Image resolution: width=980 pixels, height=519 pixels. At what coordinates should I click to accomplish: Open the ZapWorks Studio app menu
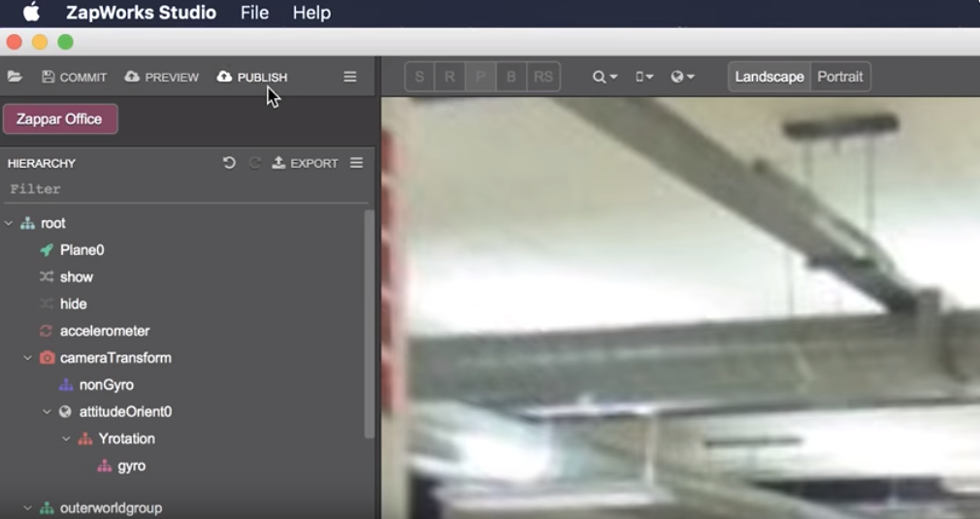point(142,13)
